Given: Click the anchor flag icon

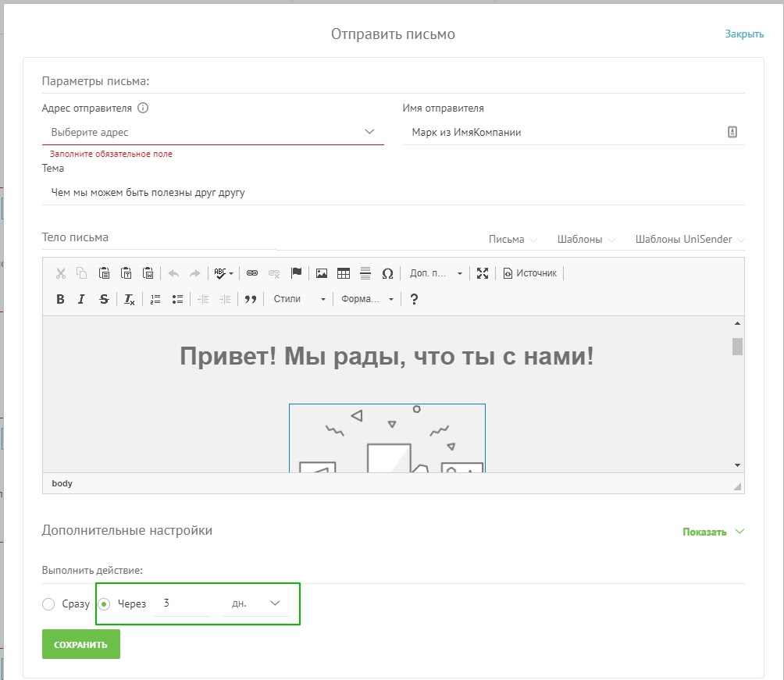Looking at the screenshot, I should click(296, 273).
